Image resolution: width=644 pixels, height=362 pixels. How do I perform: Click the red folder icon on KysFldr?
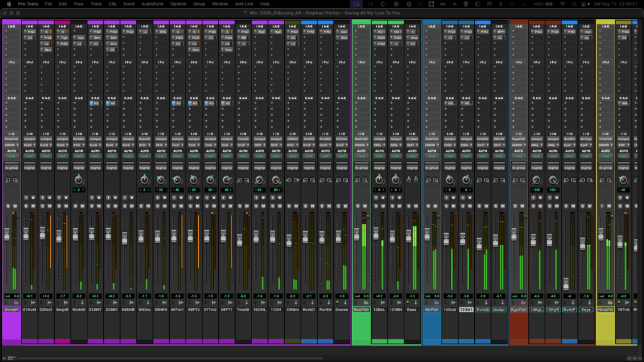[523, 302]
